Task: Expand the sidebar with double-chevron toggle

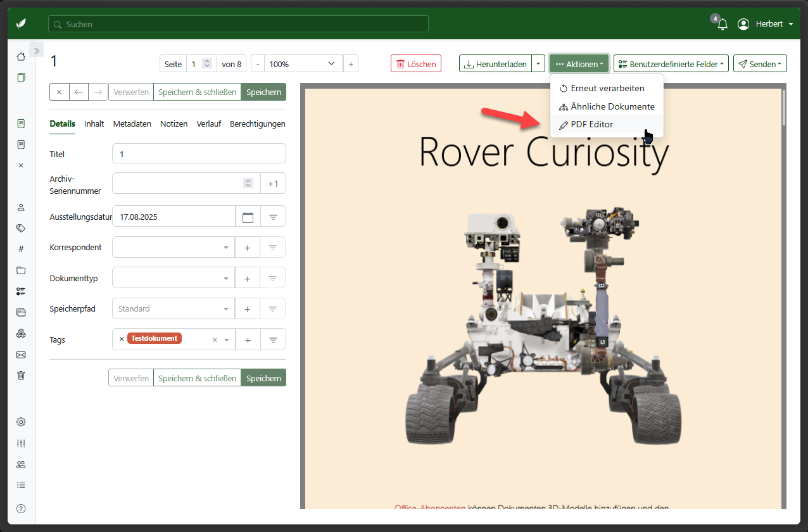Action: point(37,51)
